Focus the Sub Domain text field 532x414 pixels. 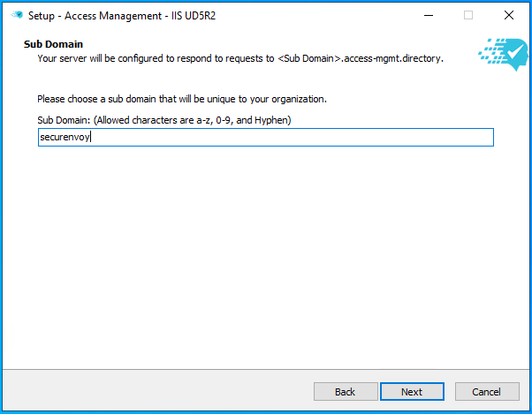click(265, 137)
